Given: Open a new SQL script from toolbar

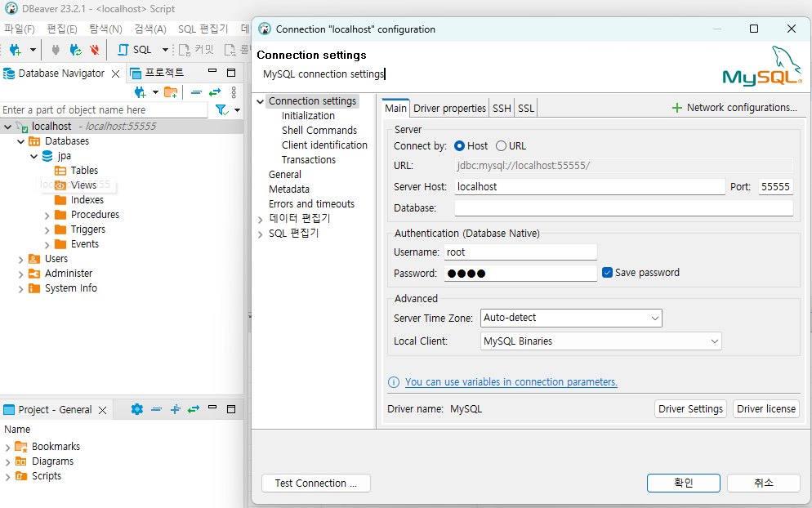Looking at the screenshot, I should [x=135, y=50].
